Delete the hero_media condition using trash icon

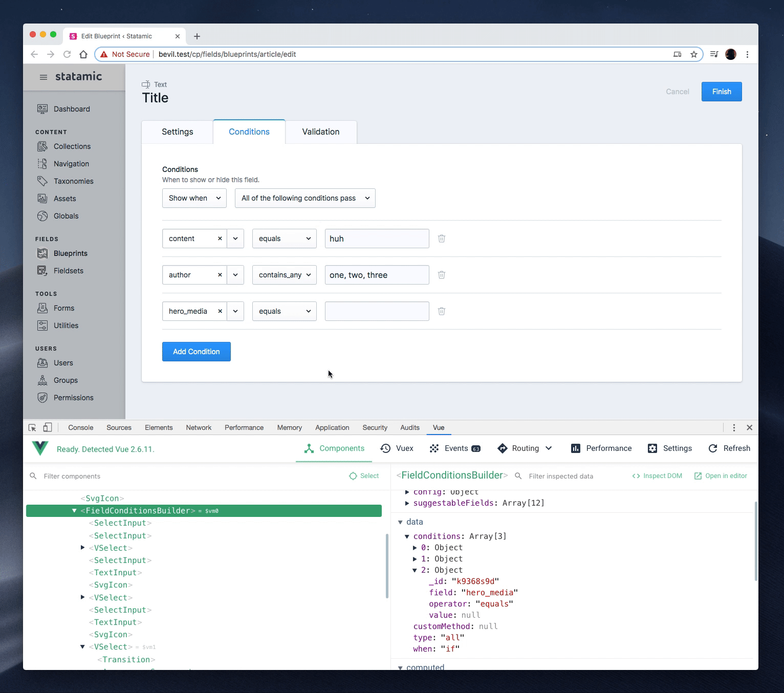(x=442, y=311)
